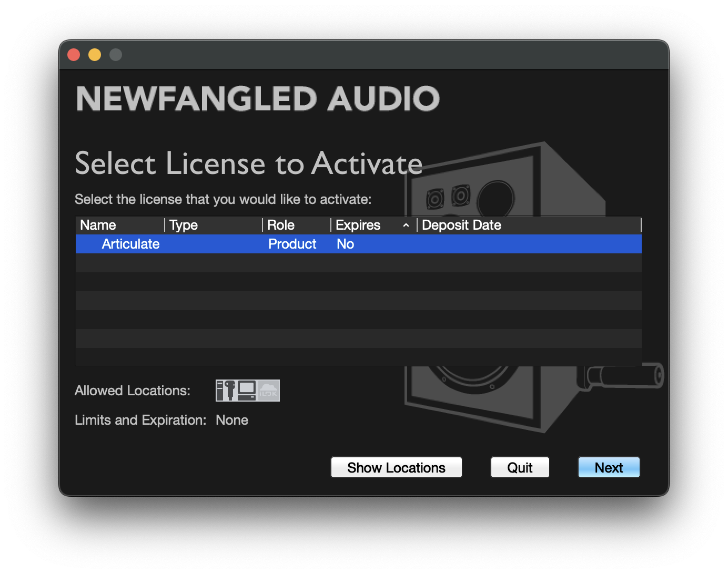The width and height of the screenshot is (728, 574).
Task: Click the Limits and Expiration 'None' value
Action: pos(232,420)
